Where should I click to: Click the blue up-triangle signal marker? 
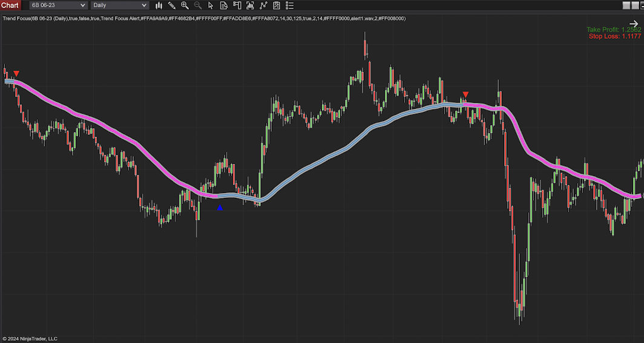point(220,207)
